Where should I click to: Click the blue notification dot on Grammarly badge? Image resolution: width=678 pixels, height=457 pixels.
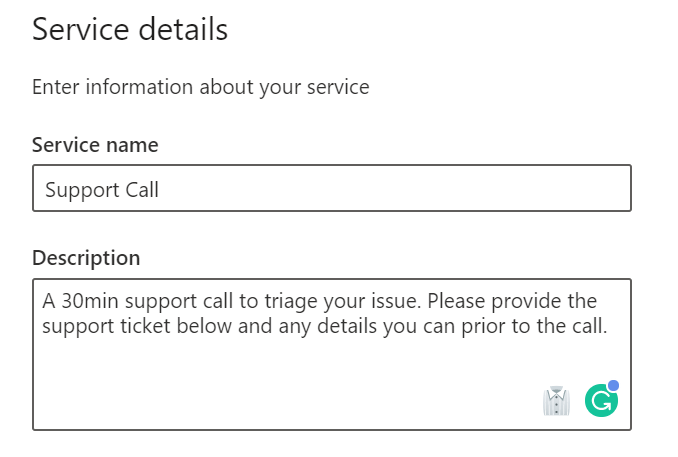coord(613,385)
